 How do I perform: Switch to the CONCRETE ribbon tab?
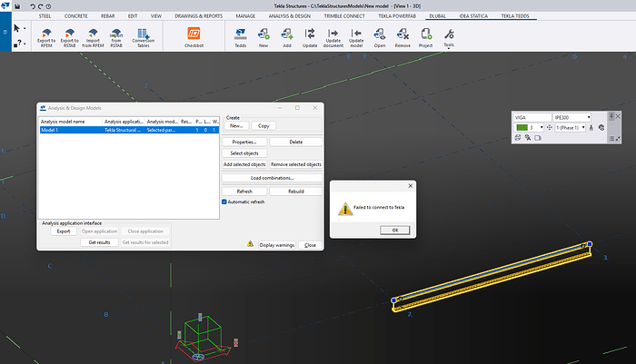75,16
